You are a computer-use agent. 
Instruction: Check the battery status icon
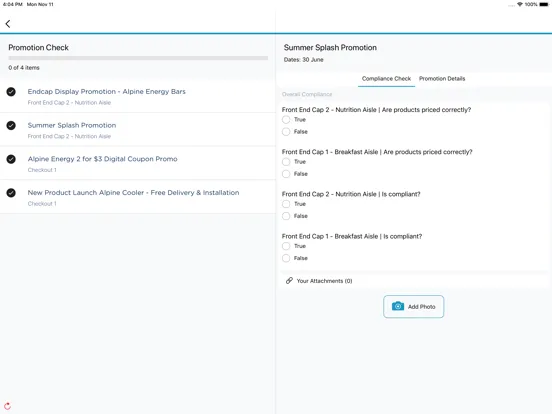(x=544, y=4)
